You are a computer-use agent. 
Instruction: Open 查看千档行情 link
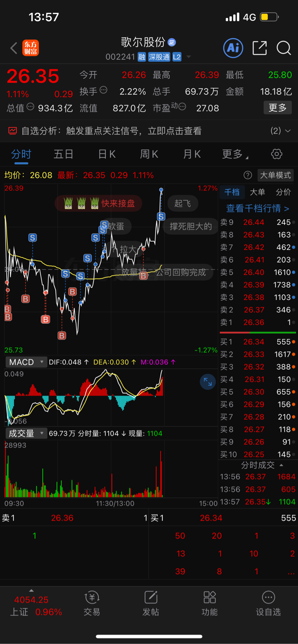tap(258, 208)
